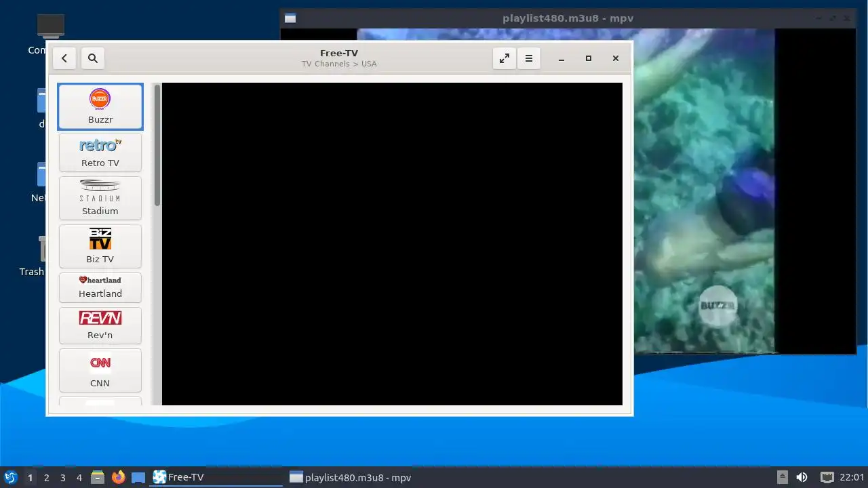
Task: Click the mpv video showing Buzzr stream
Action: pyautogui.click(x=704, y=191)
